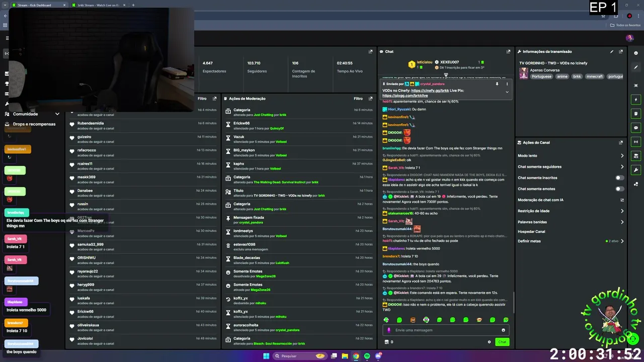This screenshot has height=362, width=644.
Task: Click the shop icon below message box
Action: click(386, 342)
